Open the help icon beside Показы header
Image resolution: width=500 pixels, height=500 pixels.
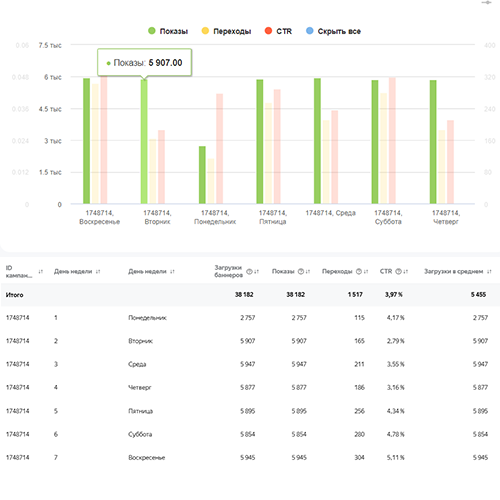(301, 272)
